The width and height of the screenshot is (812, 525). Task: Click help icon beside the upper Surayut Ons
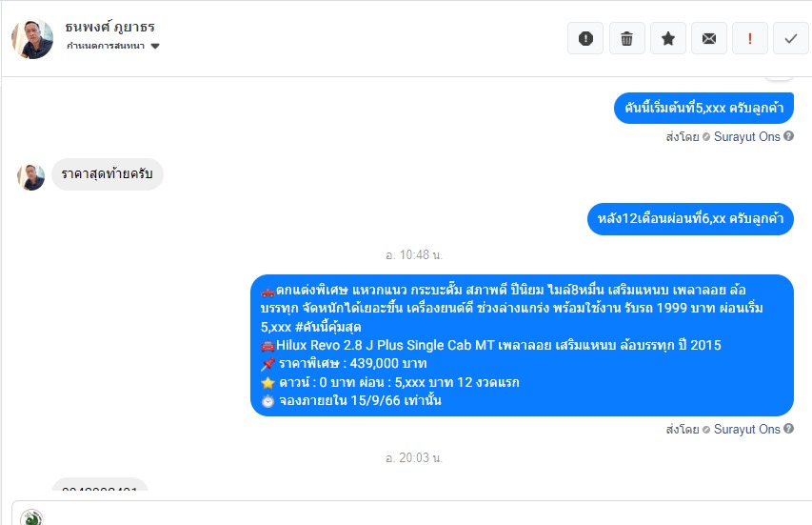tap(789, 136)
